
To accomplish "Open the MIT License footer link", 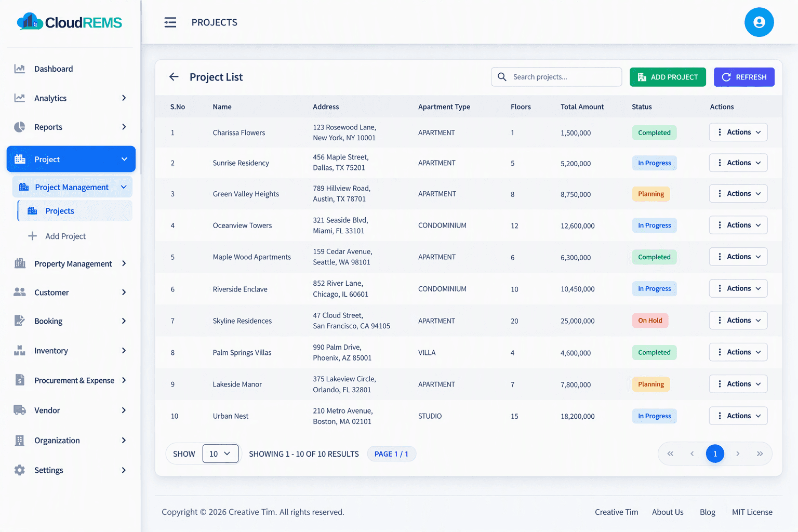I will tap(752, 512).
